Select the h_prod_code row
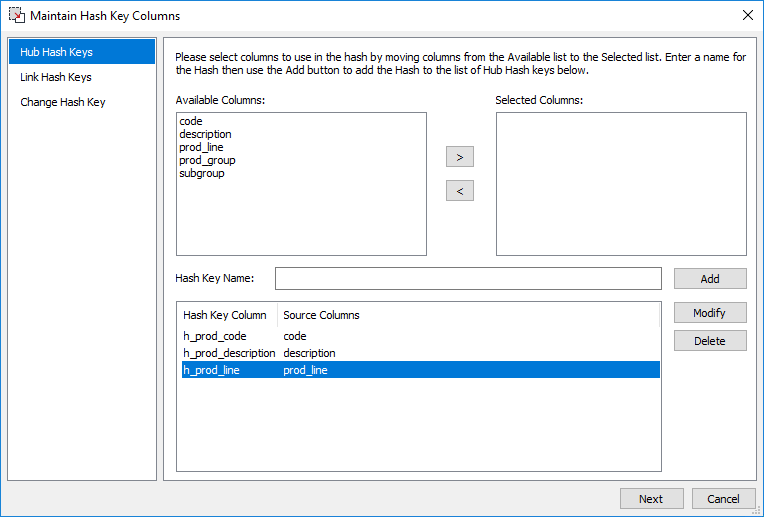 [x=421, y=336]
